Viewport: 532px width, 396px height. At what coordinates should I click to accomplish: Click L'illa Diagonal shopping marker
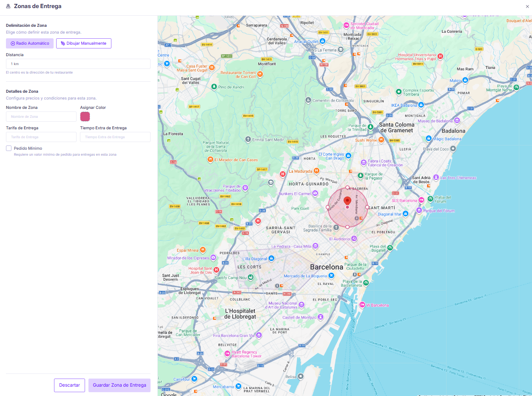tap(271, 259)
